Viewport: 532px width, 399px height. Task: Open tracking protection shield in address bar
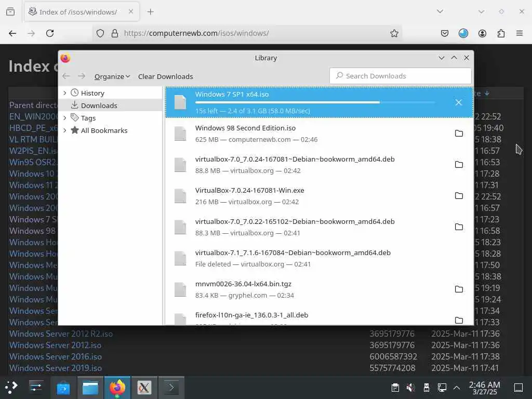tap(100, 33)
